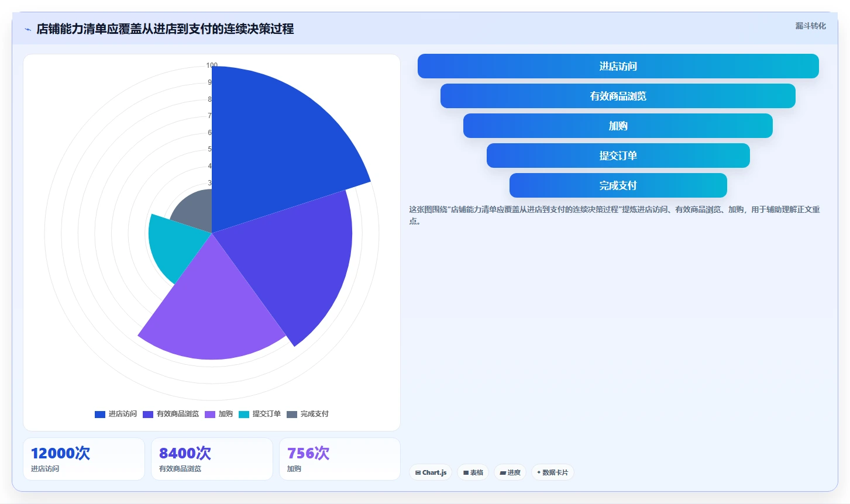Click the 12000次 stat card
This screenshot has height=504, width=850.
point(84,459)
